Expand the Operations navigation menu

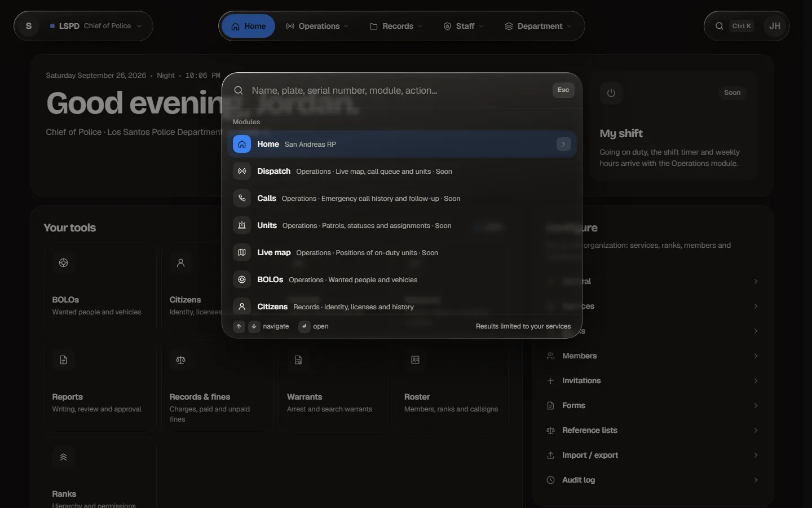[317, 26]
